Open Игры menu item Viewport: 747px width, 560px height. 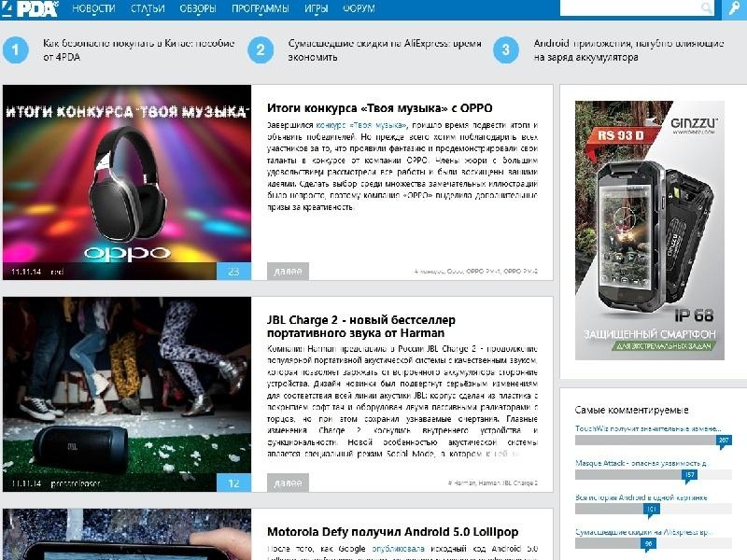tap(317, 8)
